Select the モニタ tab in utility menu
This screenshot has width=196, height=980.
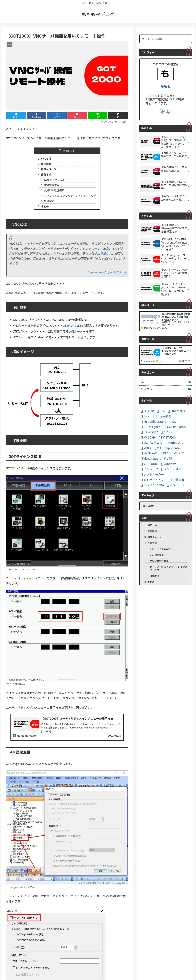coord(92,485)
